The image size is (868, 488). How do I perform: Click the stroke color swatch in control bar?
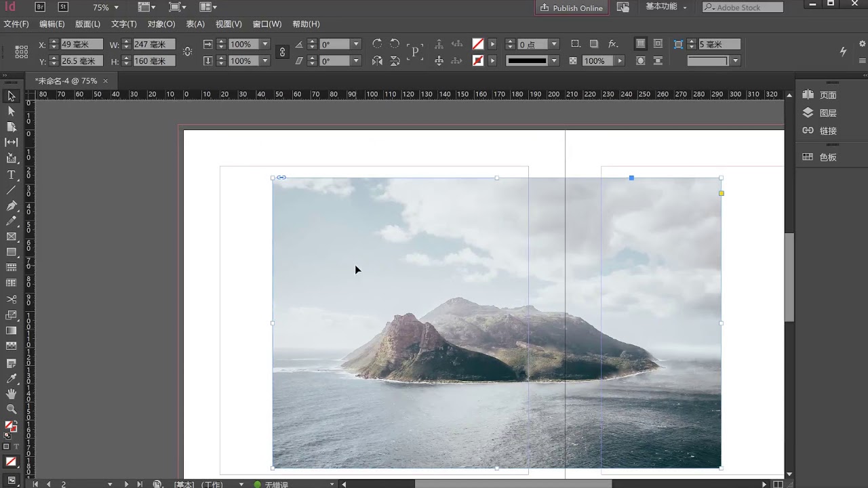pyautogui.click(x=478, y=61)
